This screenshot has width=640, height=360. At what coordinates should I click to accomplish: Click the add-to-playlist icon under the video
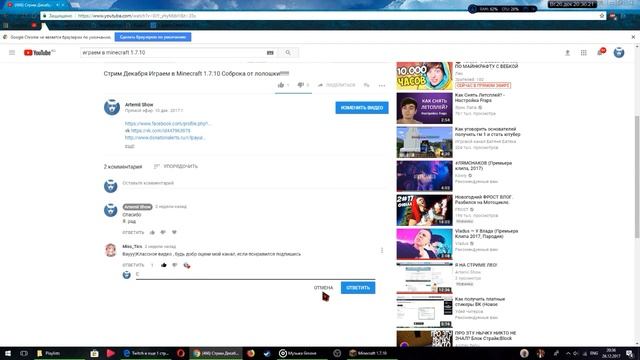click(x=367, y=85)
